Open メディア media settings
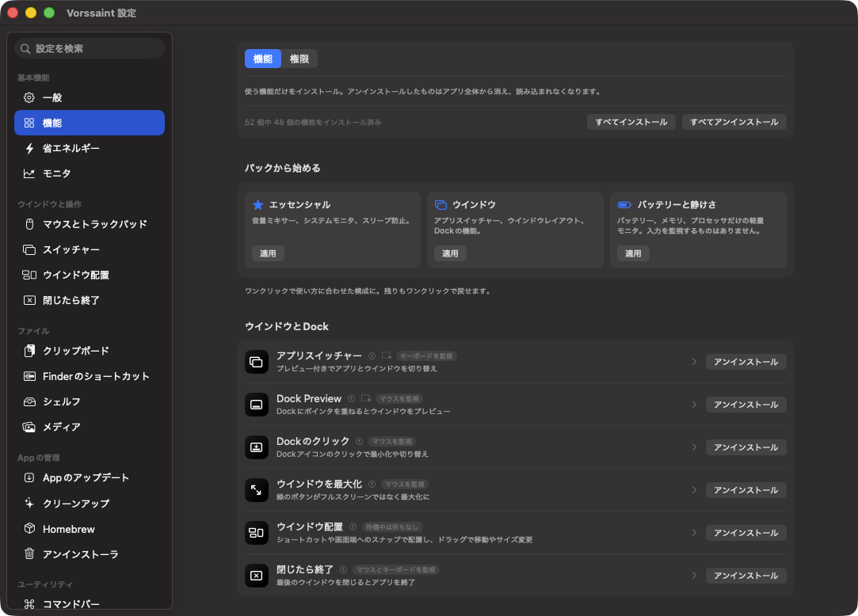The height and width of the screenshot is (616, 858). [90, 427]
